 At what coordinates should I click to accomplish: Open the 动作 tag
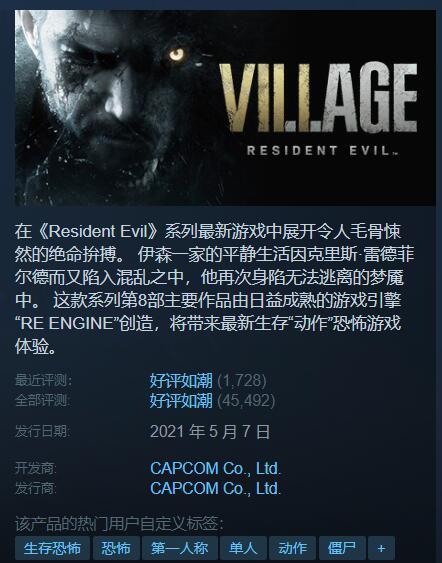[x=292, y=548]
